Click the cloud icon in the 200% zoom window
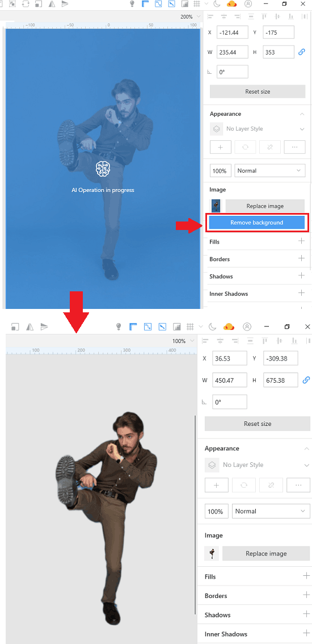 tap(232, 4)
